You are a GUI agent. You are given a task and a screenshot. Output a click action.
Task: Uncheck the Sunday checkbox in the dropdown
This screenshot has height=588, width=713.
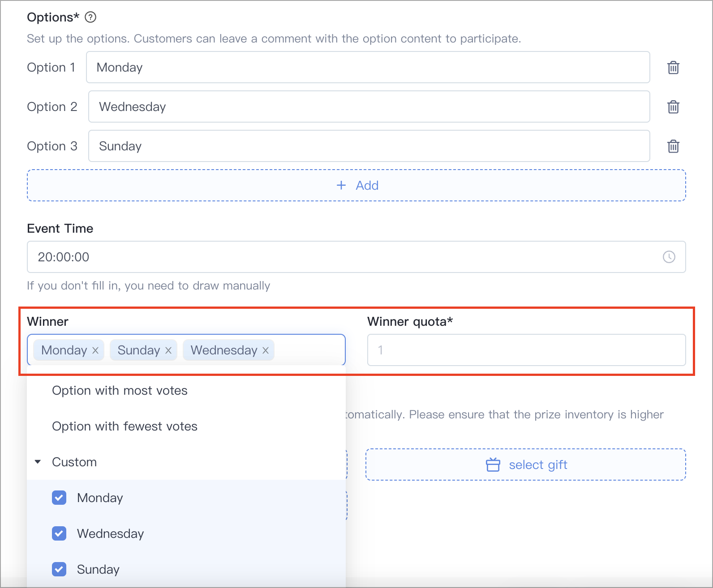(x=59, y=569)
